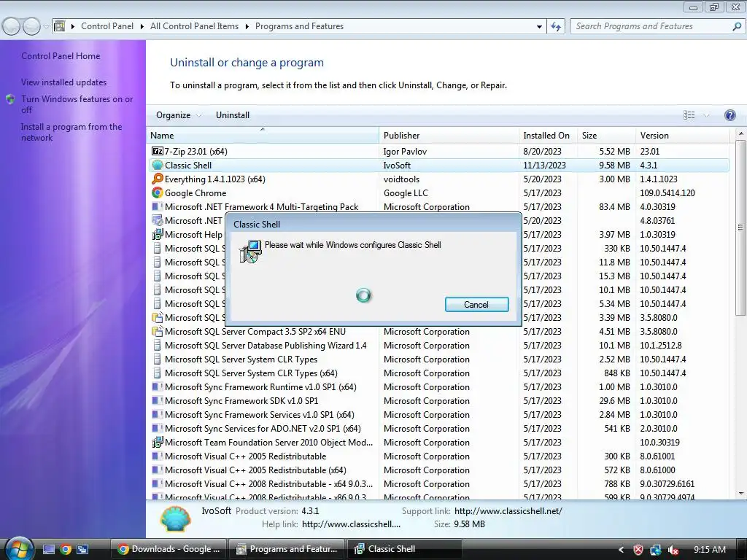Sort by the Size column header
Image resolution: width=747 pixels, height=560 pixels.
[x=606, y=135]
